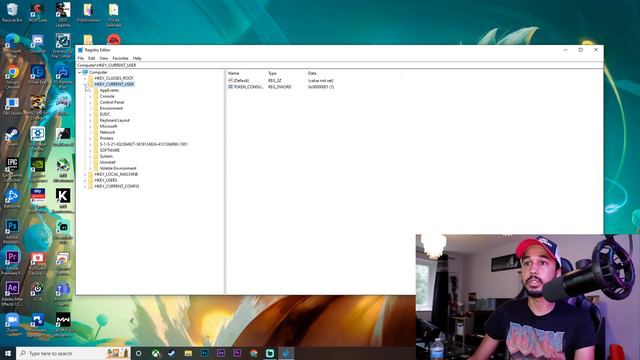Click the taskbar search box

click(73, 353)
